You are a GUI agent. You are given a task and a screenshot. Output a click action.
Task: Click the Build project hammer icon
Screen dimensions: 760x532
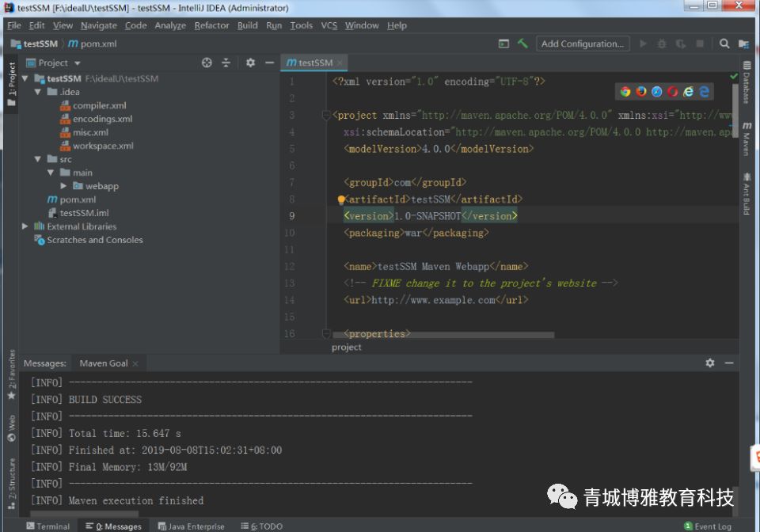coord(522,44)
